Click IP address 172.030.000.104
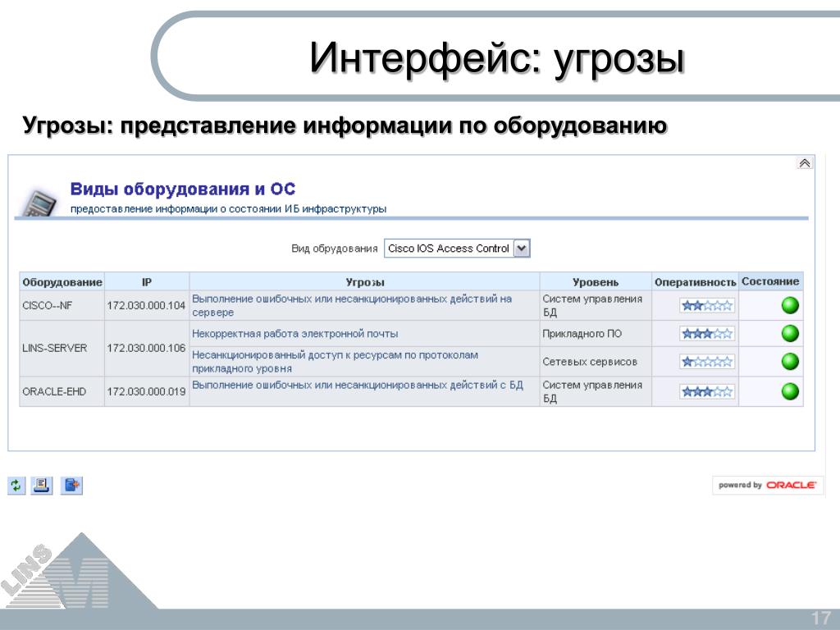This screenshot has height=630, width=840. point(146,305)
